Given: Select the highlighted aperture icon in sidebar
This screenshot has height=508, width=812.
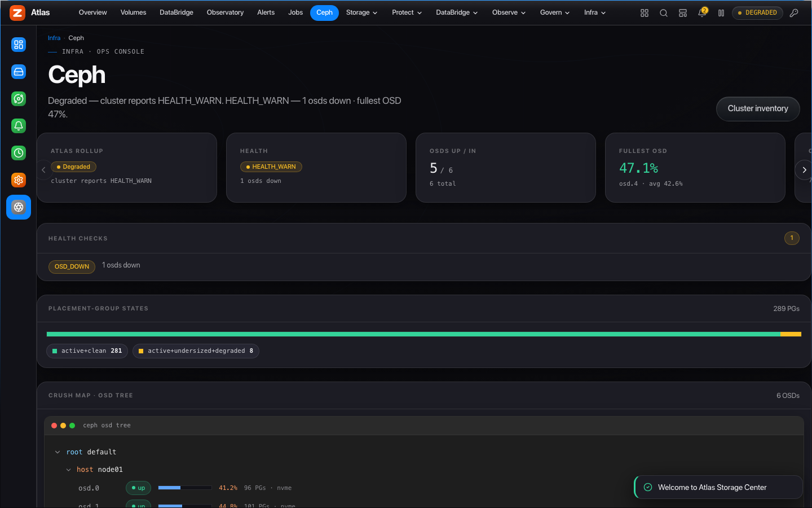Looking at the screenshot, I should tap(19, 207).
